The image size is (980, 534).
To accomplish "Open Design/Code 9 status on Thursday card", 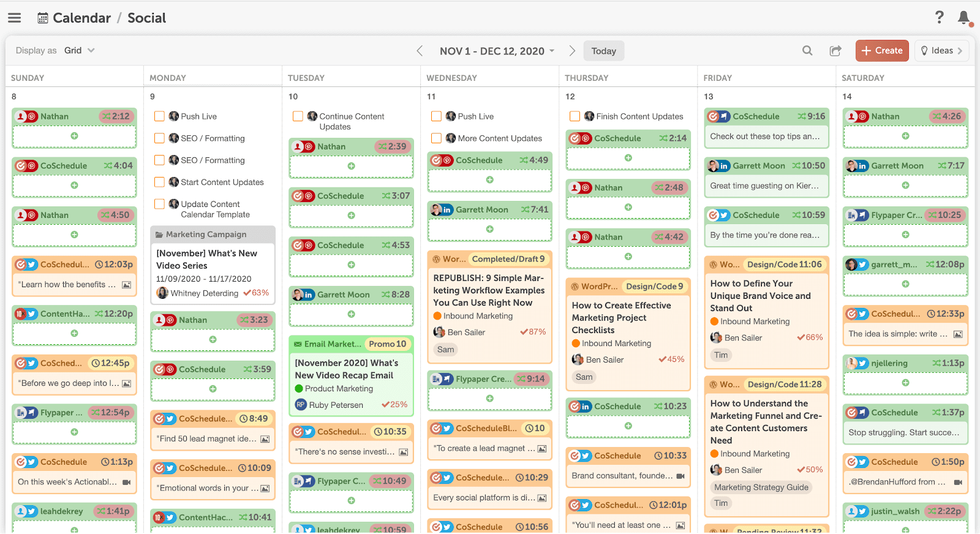I will coord(655,287).
